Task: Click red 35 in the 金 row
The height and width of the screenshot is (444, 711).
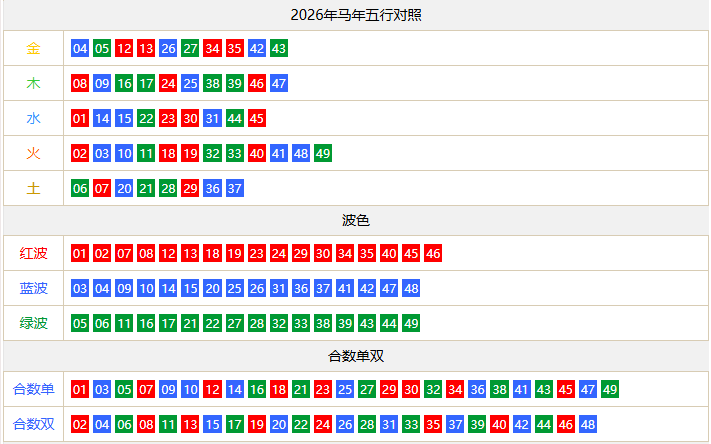Action: pyautogui.click(x=234, y=48)
